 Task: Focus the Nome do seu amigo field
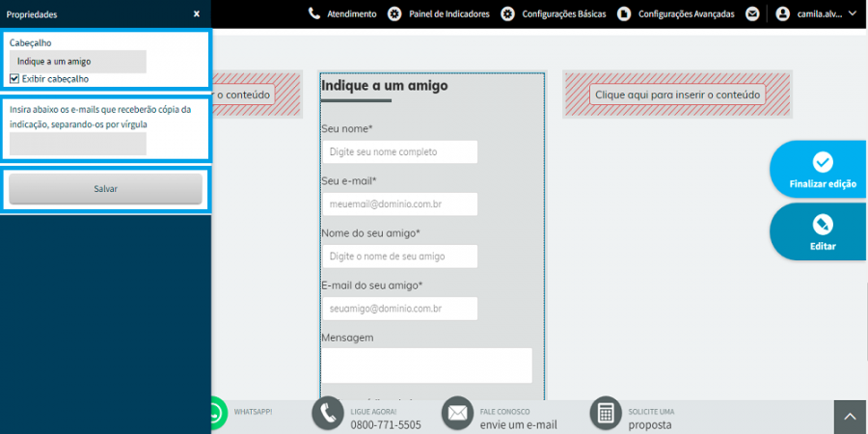coord(399,257)
